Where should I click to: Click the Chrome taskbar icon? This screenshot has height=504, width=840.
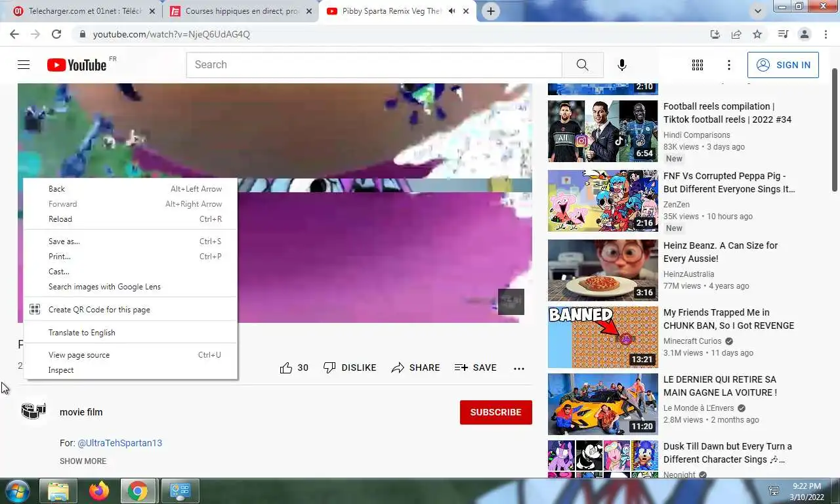(x=138, y=491)
